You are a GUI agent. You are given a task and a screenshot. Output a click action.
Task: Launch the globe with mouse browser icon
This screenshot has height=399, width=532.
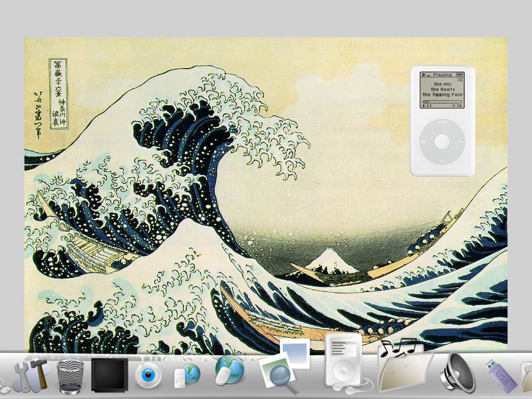229,370
